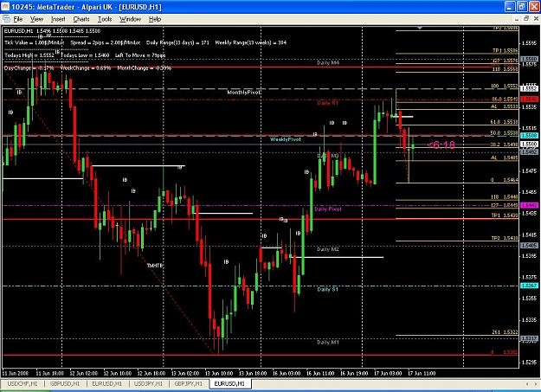This screenshot has height=392, width=541.
Task: Click the Weekly Range(13 weeks) text
Action: 250,42
